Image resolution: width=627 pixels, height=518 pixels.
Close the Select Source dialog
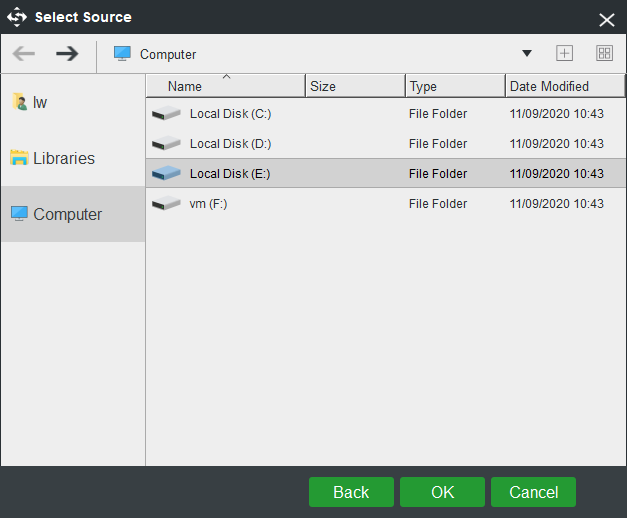point(606,20)
